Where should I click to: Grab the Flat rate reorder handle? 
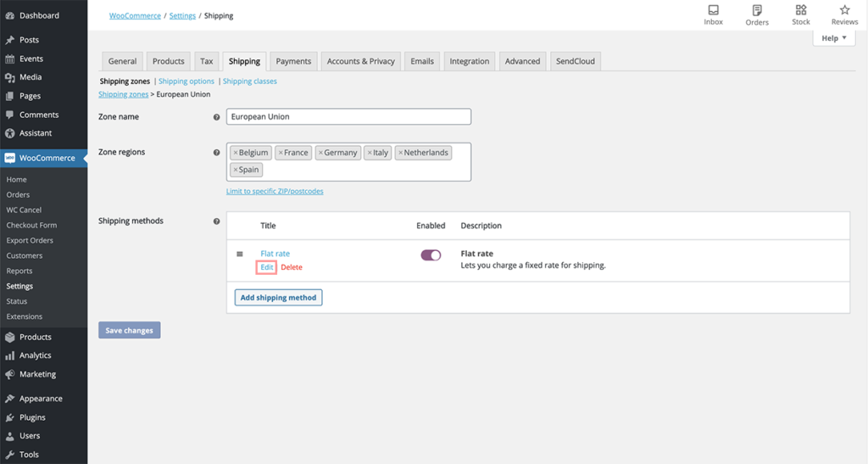coord(240,254)
